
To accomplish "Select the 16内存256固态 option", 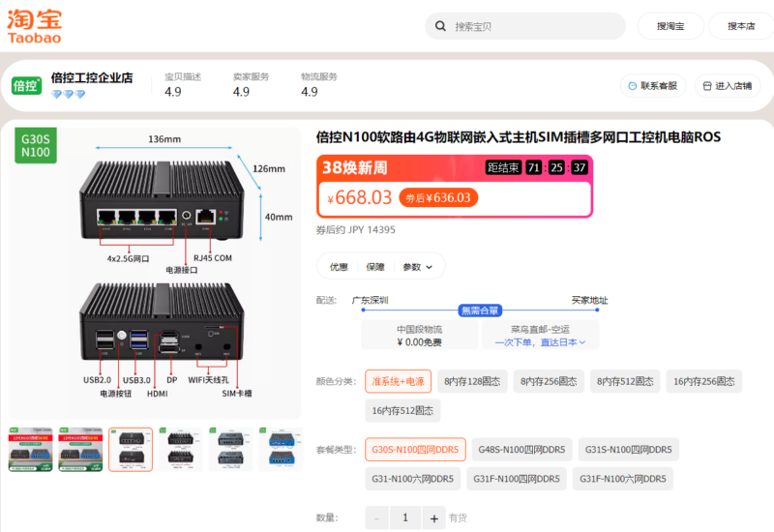I will [704, 381].
